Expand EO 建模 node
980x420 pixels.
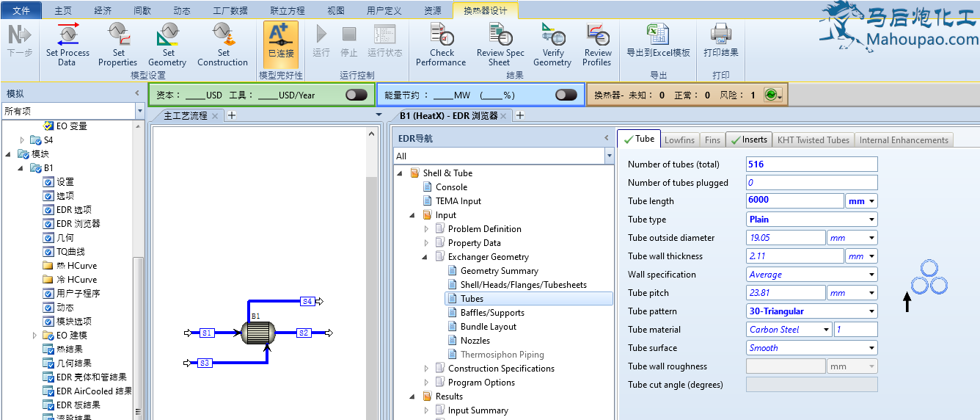[34, 336]
